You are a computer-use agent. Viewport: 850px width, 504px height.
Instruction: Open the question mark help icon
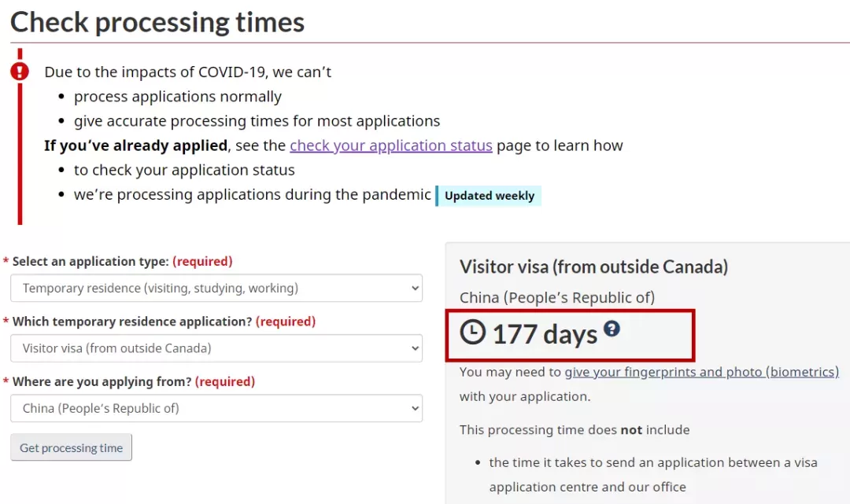[x=612, y=329]
